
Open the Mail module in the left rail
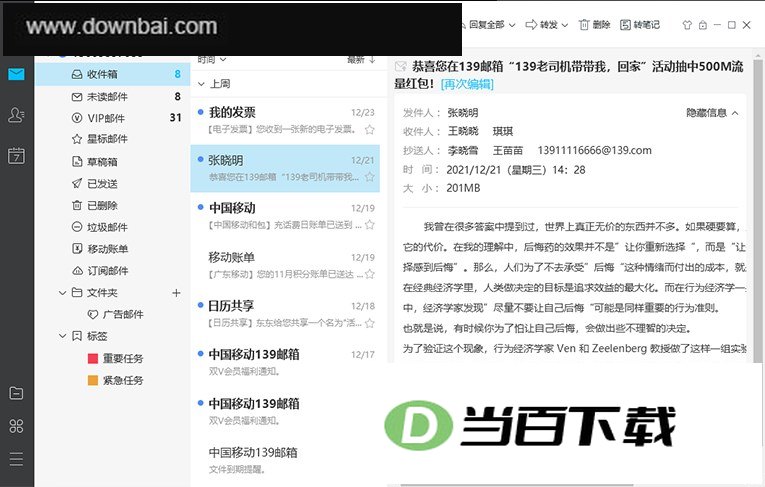coord(16,74)
